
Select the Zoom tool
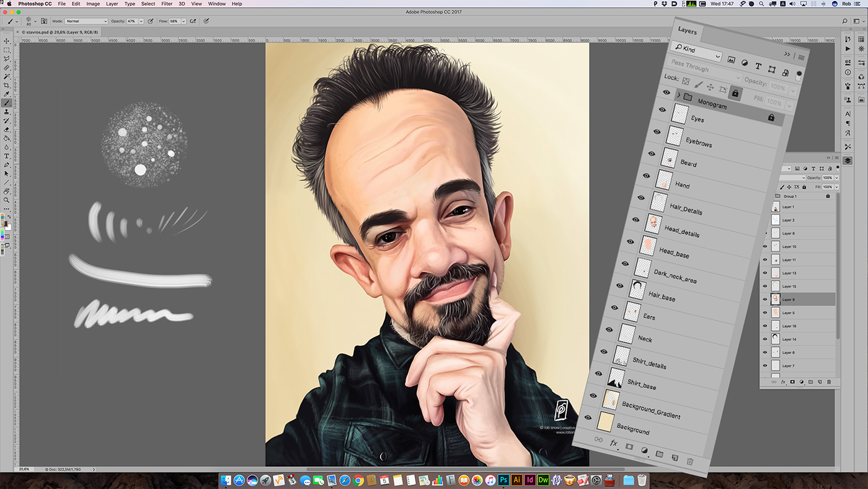click(x=7, y=200)
